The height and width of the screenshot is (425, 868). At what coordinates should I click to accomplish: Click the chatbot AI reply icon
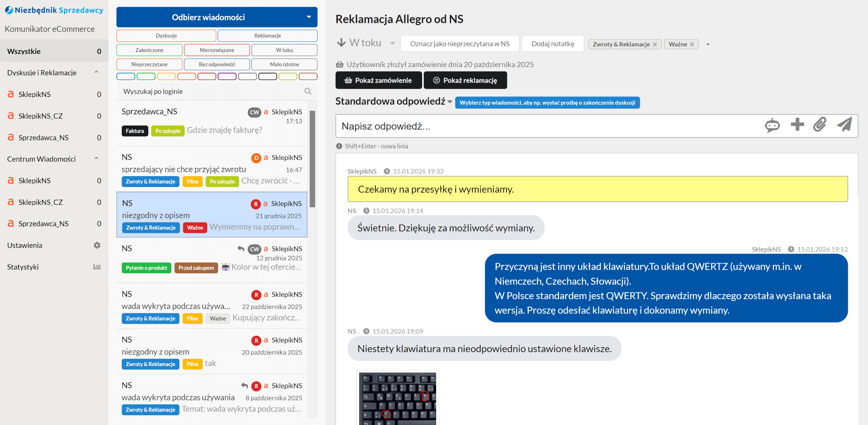click(772, 126)
